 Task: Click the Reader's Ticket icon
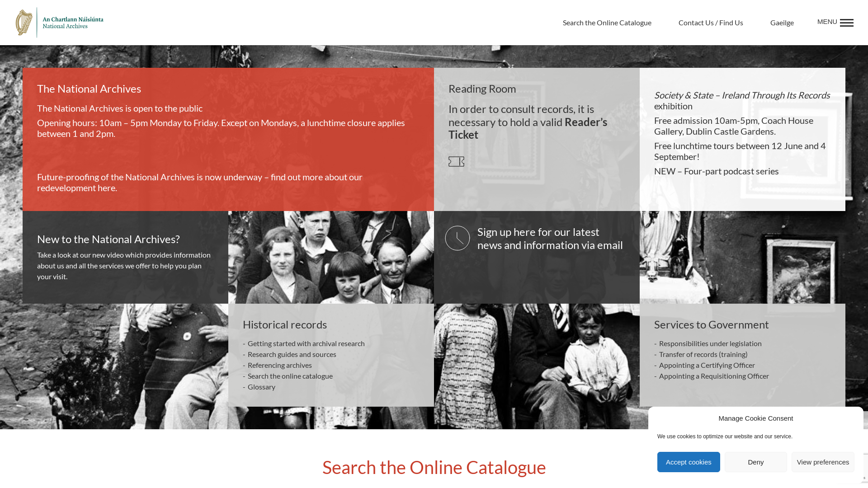(x=456, y=161)
